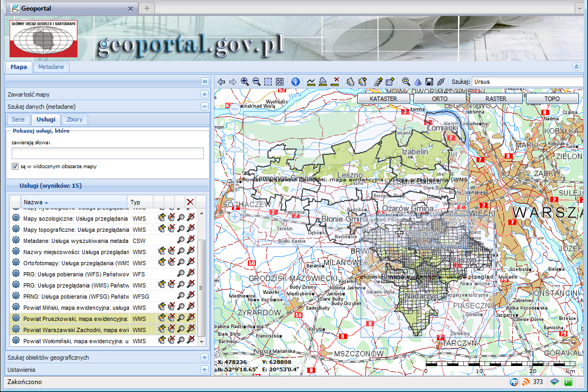This screenshot has width=588, height=392.
Task: Click the RSS feed status bar icon
Action: coord(526,382)
